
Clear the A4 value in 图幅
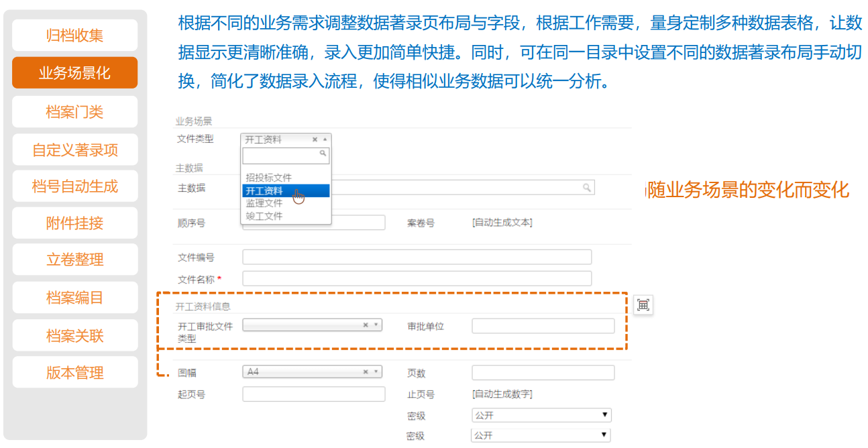pos(366,372)
